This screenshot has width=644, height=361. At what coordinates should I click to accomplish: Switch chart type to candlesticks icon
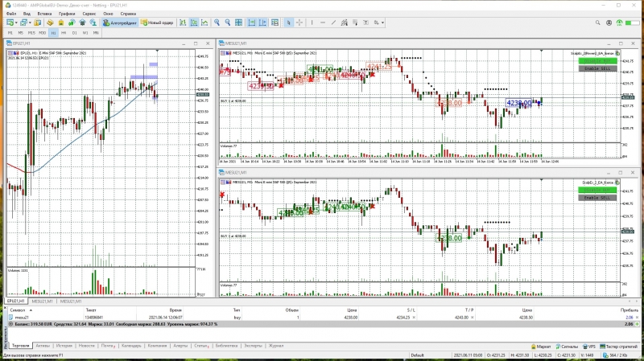(196, 23)
